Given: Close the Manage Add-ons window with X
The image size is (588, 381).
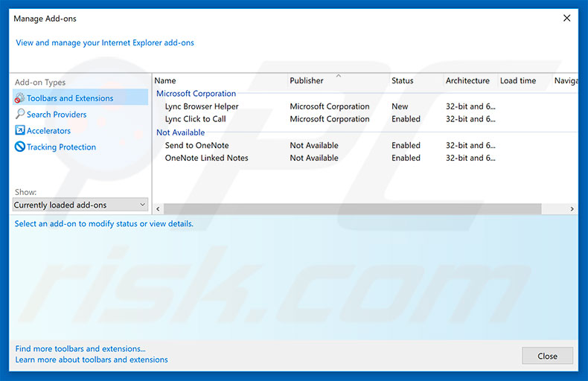Looking at the screenshot, I should (567, 18).
